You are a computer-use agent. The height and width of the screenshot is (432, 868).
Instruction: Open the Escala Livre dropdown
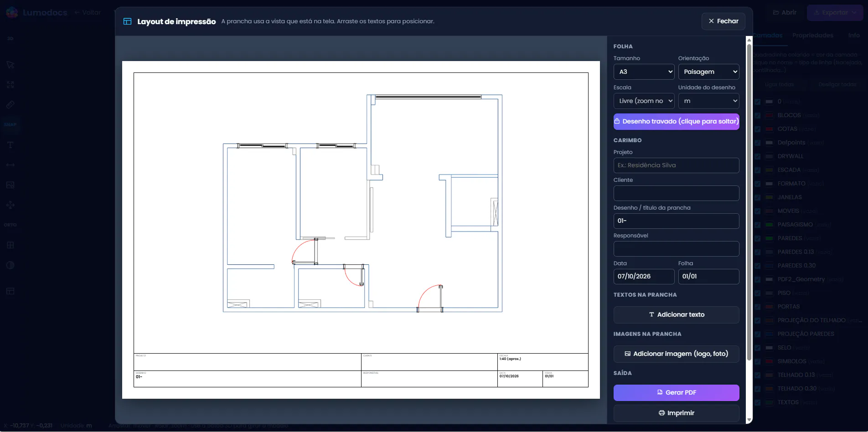coord(644,101)
